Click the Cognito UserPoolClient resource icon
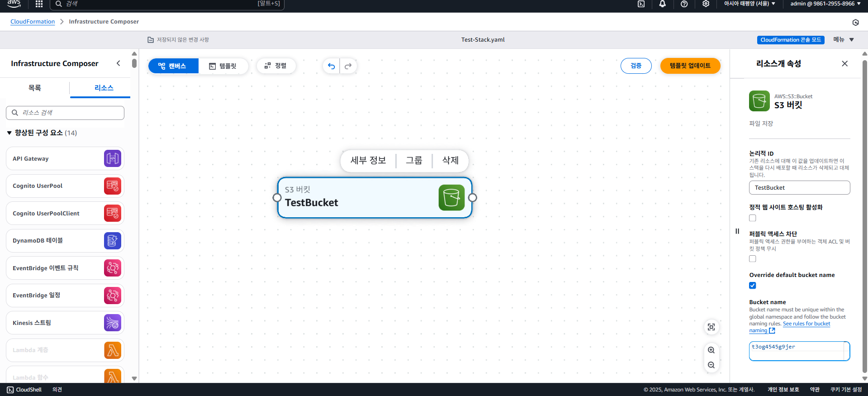The height and width of the screenshot is (396, 868). 113,213
